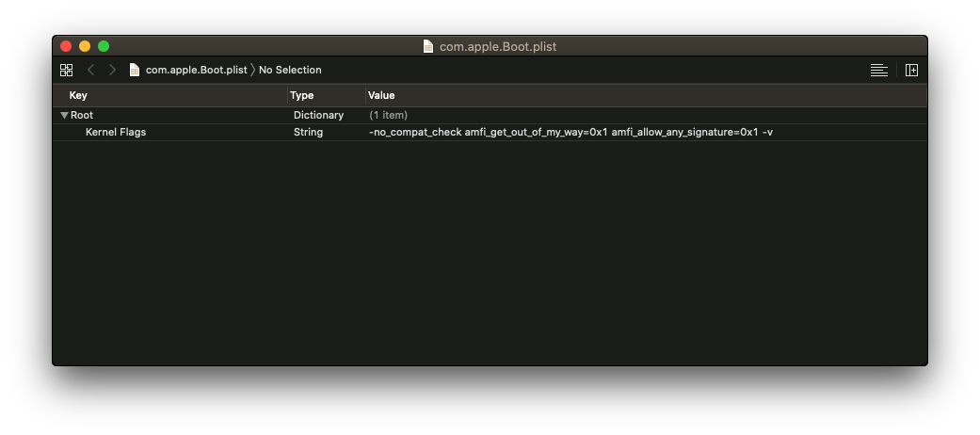Close the com.apple.Boot.plist window
This screenshot has height=435, width=980.
tap(66, 46)
